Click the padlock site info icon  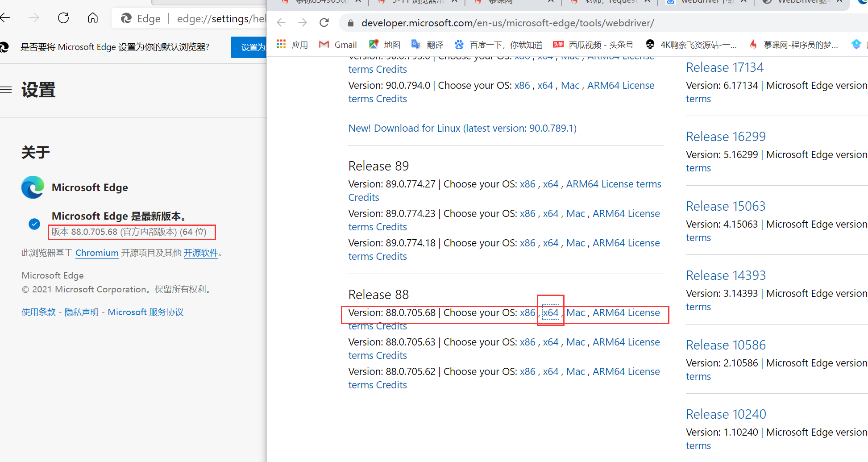pos(351,23)
